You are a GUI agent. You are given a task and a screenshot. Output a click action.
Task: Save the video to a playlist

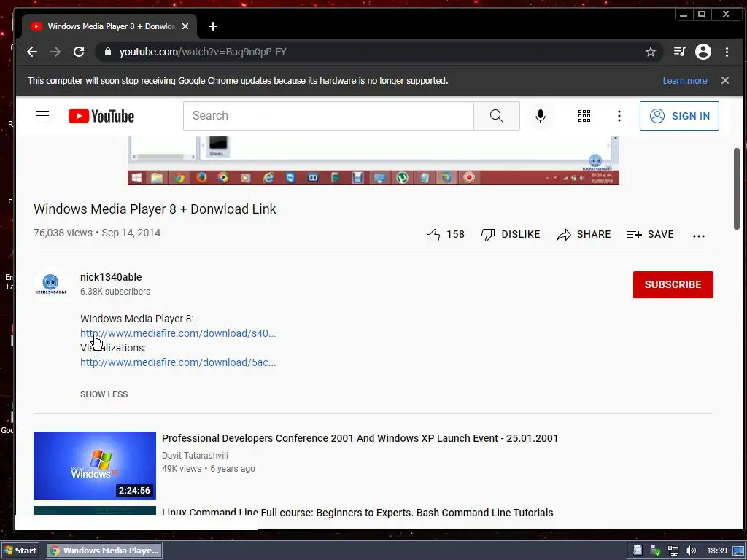(x=650, y=234)
